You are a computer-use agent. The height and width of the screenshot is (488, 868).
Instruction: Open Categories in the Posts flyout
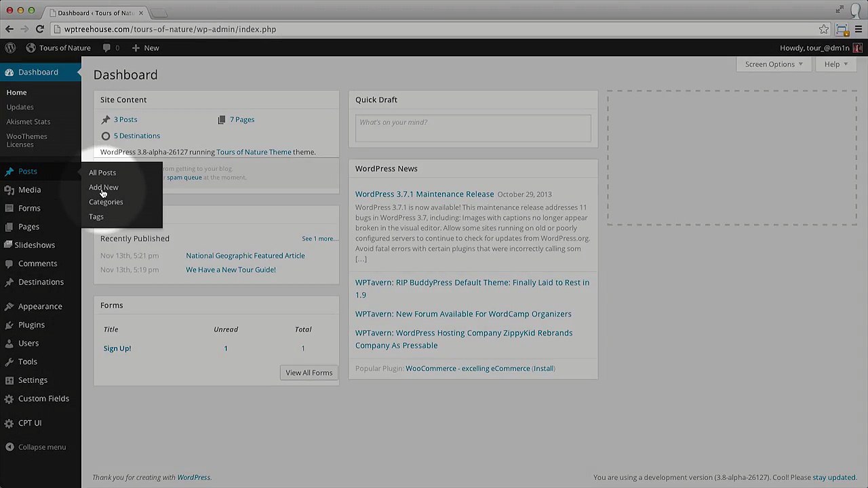tap(106, 202)
